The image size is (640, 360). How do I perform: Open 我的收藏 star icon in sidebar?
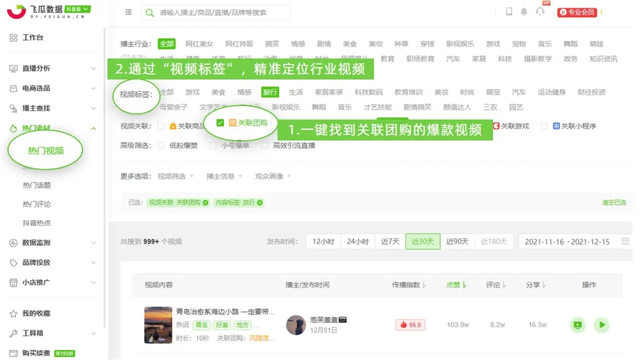pyautogui.click(x=13, y=313)
